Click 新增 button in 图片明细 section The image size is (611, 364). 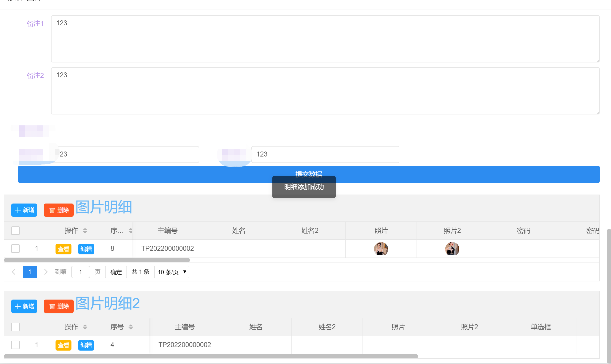[24, 210]
